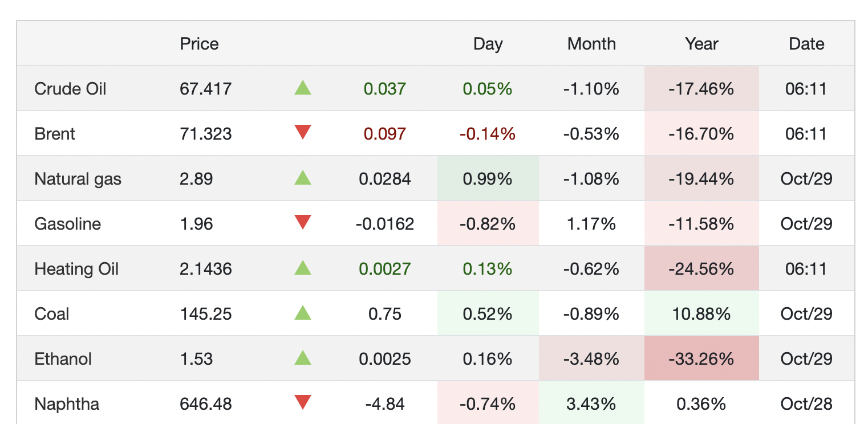Open the Ethanol commodity link

point(63,359)
